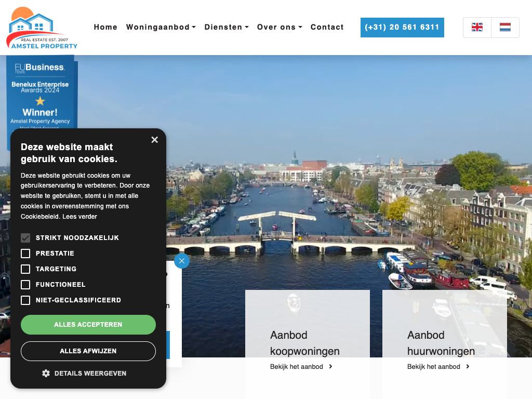Toggle the Niet-geclassificeerd checkbox
The image size is (532, 399).
click(x=25, y=300)
